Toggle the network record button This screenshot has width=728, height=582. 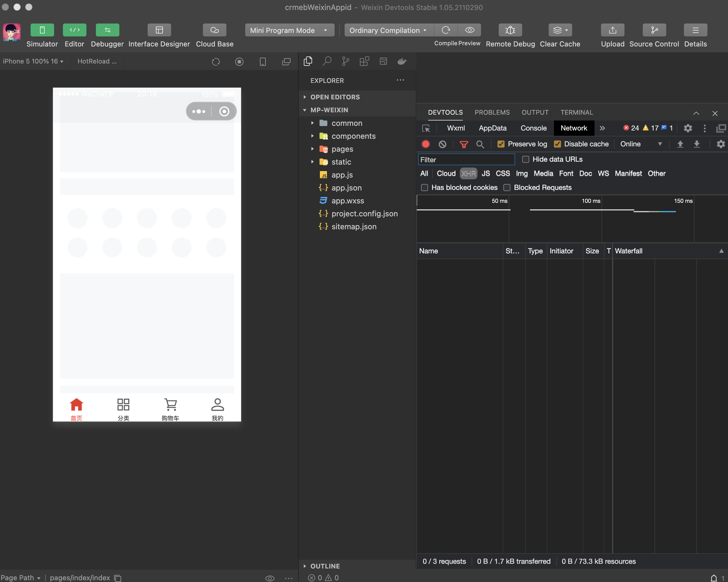coord(425,145)
